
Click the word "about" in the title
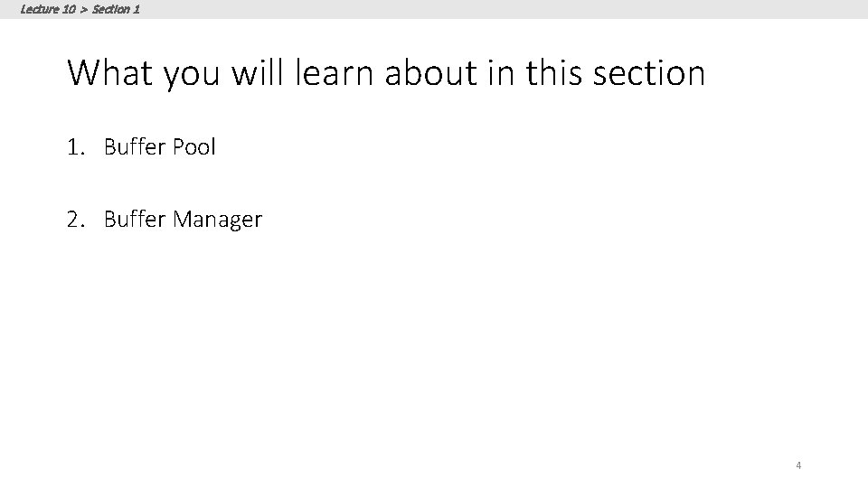pos(430,72)
